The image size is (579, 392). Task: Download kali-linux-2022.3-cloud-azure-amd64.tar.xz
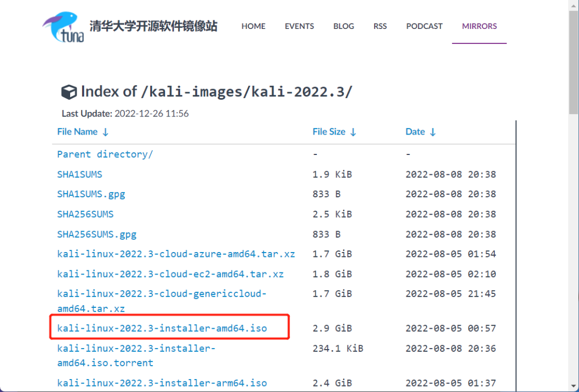176,254
